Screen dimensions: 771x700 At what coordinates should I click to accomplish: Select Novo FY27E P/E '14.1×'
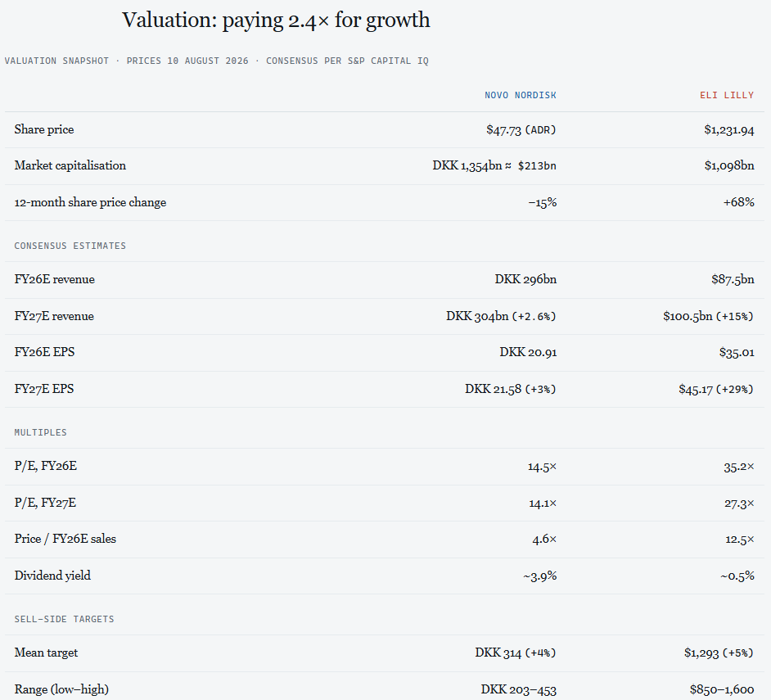click(543, 504)
